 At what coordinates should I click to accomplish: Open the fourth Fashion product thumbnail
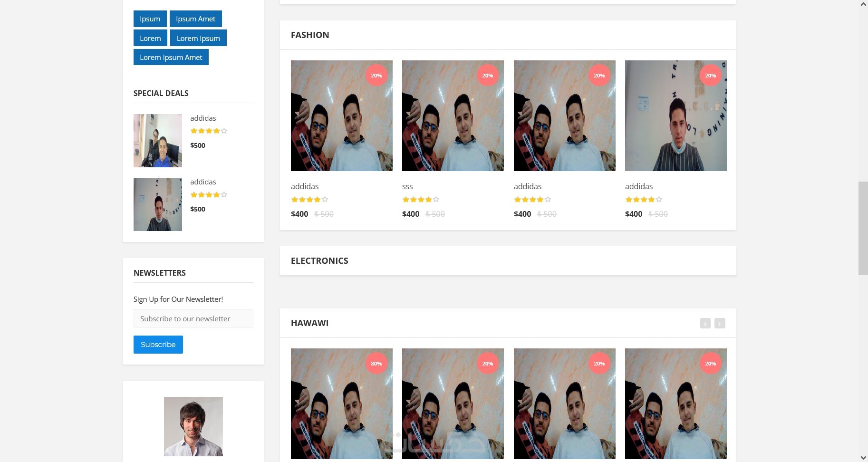[x=676, y=115]
